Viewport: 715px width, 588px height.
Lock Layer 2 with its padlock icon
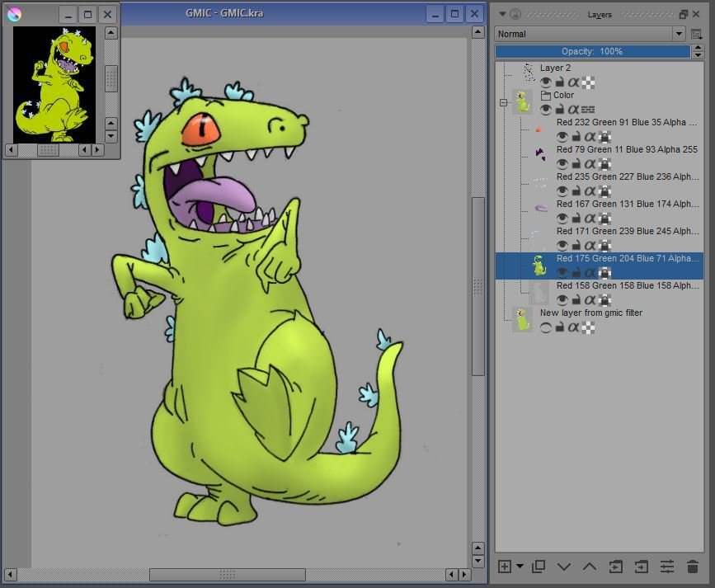pyautogui.click(x=559, y=82)
